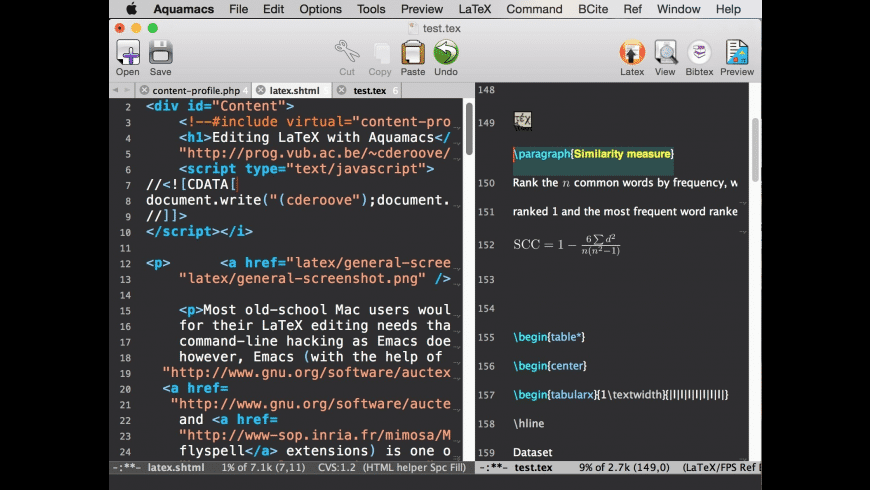The height and width of the screenshot is (490, 870).
Task: Click the rendered SCC formula preview
Action: (566, 245)
